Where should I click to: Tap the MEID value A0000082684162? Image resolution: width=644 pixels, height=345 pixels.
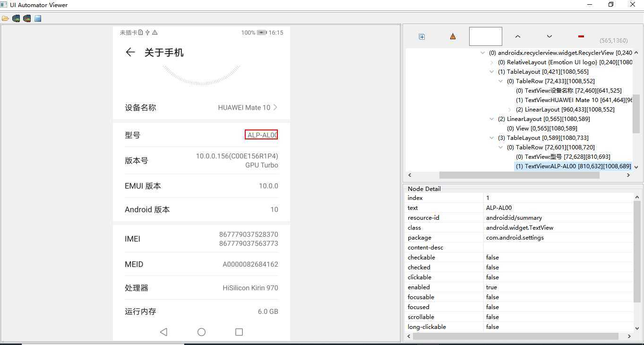(x=250, y=264)
